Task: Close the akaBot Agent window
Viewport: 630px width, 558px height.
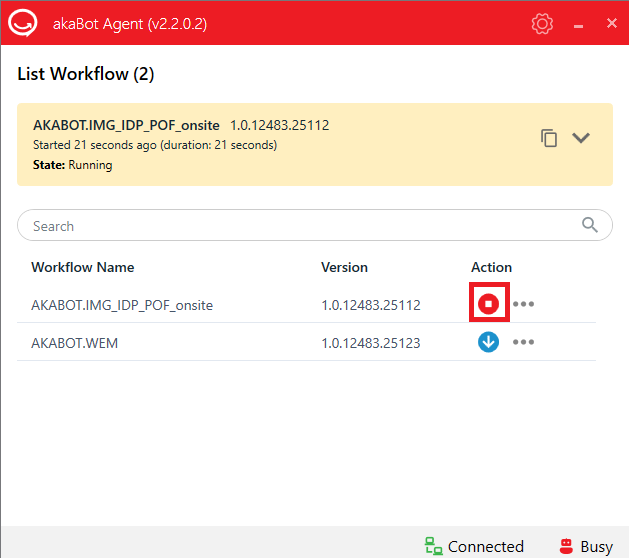Action: pyautogui.click(x=612, y=23)
